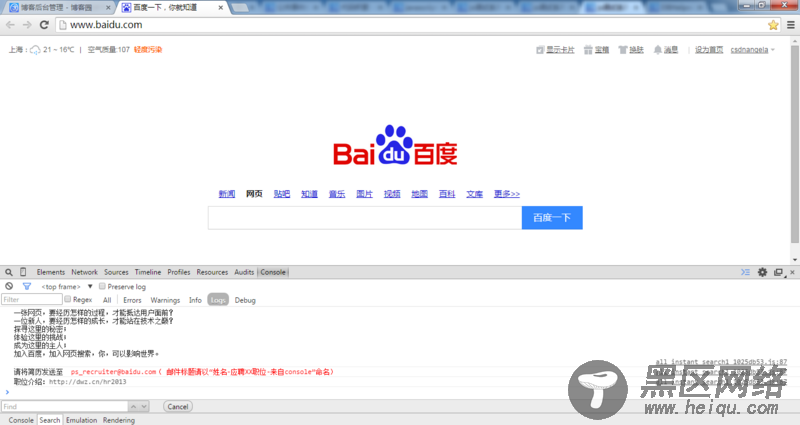Clear the console log
Image resolution: width=800 pixels, height=425 pixels.
[9, 286]
